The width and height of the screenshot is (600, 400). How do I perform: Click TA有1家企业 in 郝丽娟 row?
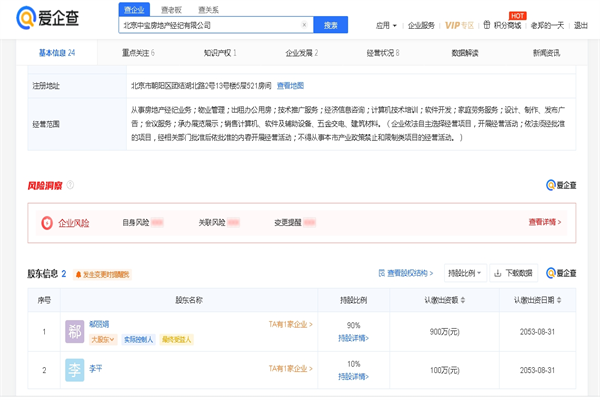pyautogui.click(x=290, y=324)
